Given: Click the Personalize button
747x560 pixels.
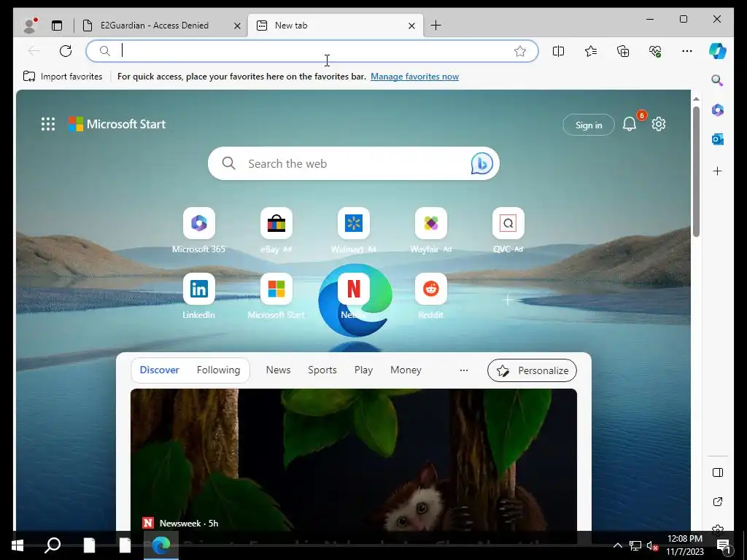Looking at the screenshot, I should [x=532, y=370].
